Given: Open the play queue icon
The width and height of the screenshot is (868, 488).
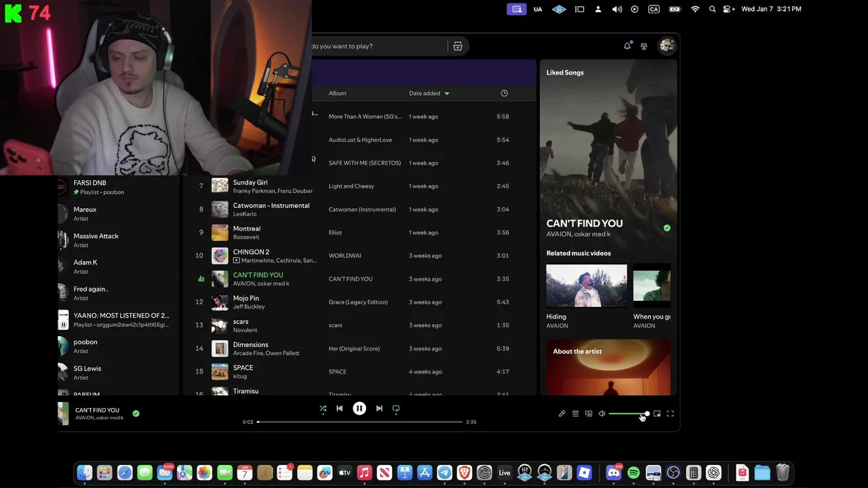Looking at the screenshot, I should [x=575, y=413].
